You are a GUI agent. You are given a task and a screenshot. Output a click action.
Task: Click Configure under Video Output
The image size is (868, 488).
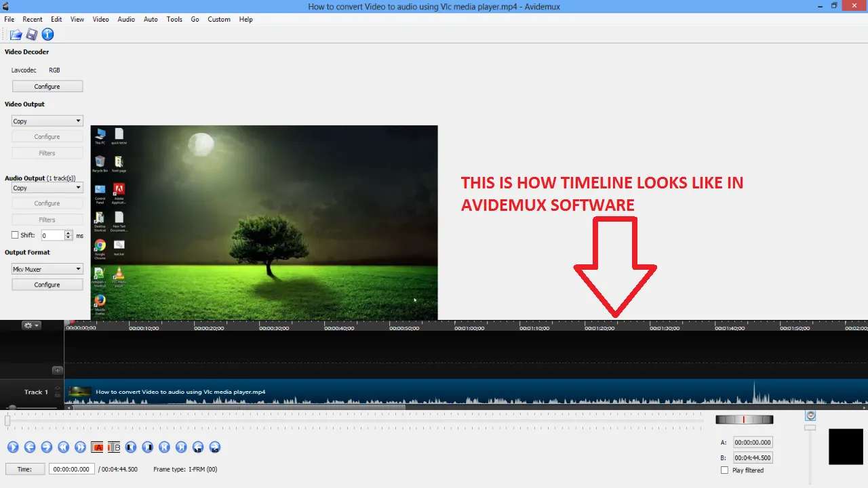click(47, 137)
